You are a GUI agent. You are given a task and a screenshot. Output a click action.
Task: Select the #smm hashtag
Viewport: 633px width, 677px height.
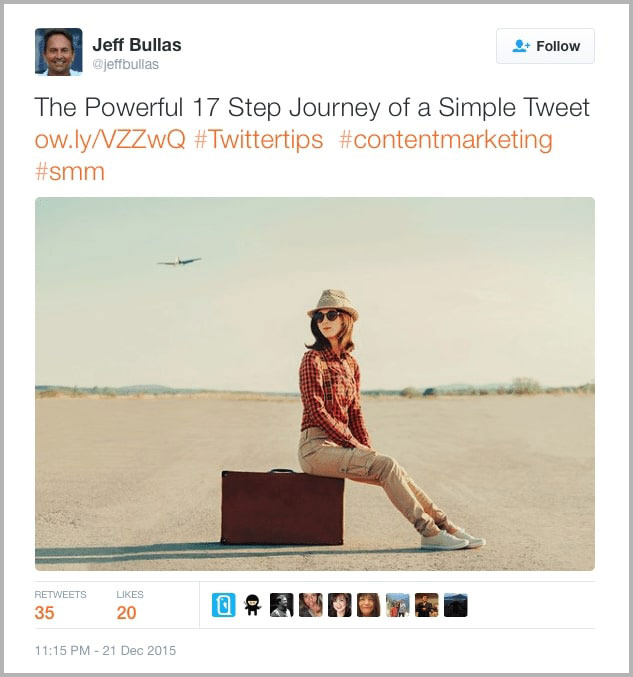click(69, 171)
